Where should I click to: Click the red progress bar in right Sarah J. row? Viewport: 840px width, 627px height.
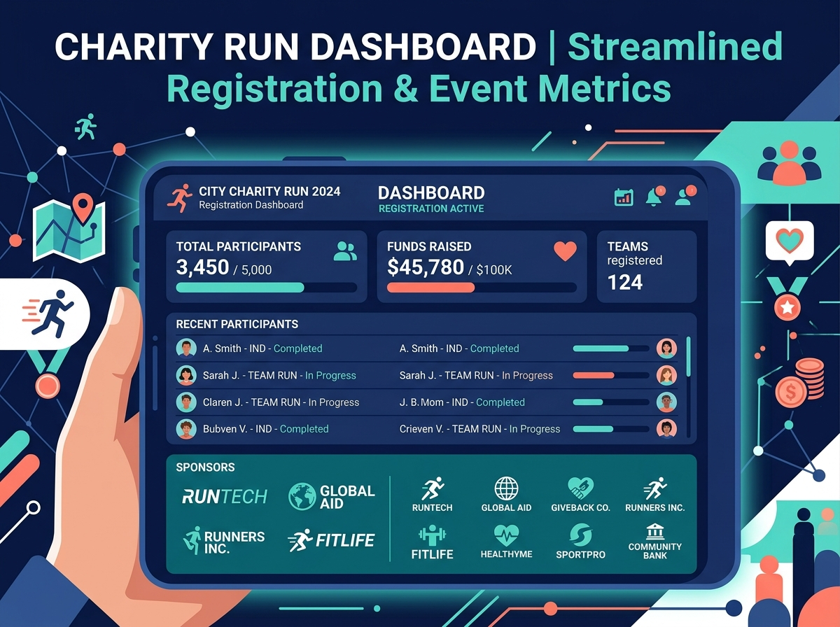610,375
